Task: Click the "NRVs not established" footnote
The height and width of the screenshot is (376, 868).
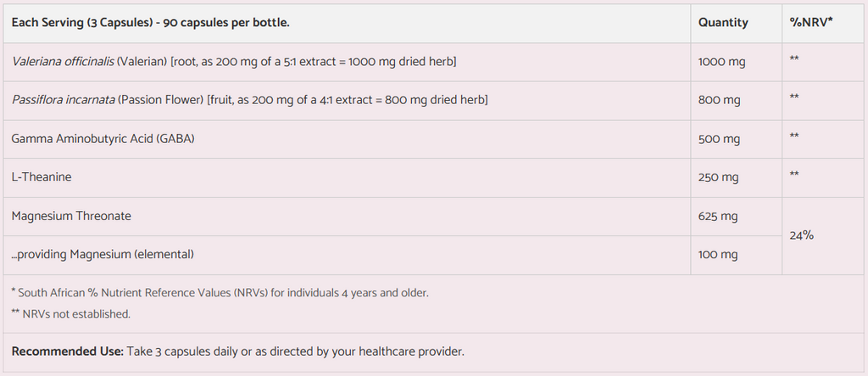Action: pos(70,314)
